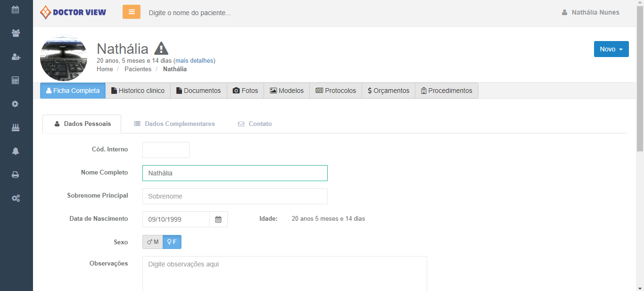Select female sex option F
The height and width of the screenshot is (291, 644).
(172, 242)
